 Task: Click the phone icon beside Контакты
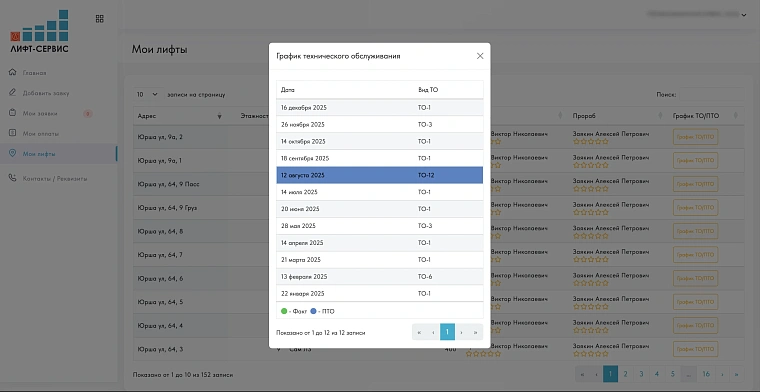(x=13, y=178)
